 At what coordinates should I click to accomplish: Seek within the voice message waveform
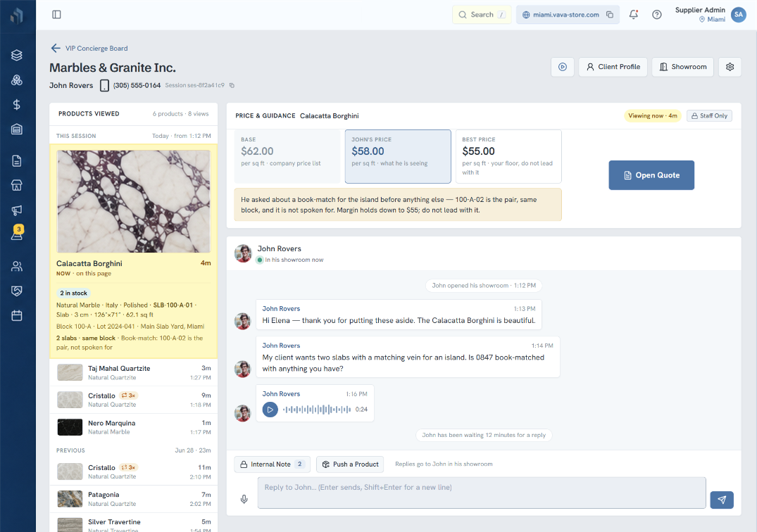[317, 410]
